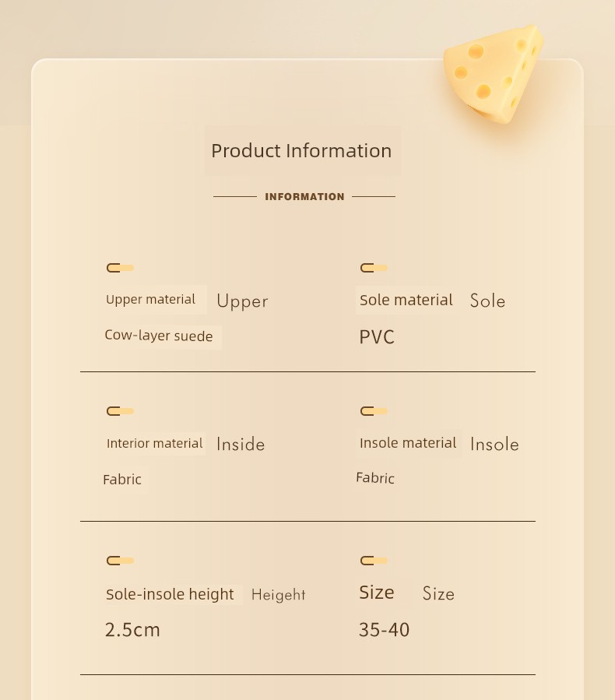Click the cheese wedge illustration
This screenshot has height=700, width=615.
point(494,74)
